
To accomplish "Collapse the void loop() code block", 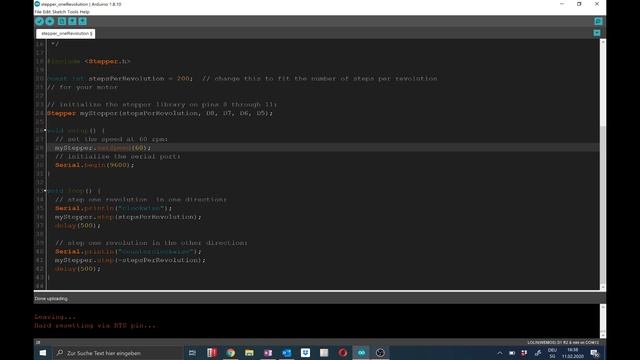I will 45,191.
